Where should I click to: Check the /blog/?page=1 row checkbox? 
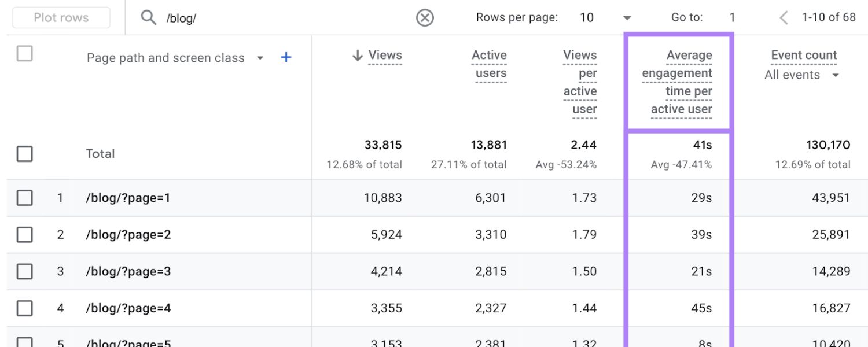pyautogui.click(x=24, y=198)
